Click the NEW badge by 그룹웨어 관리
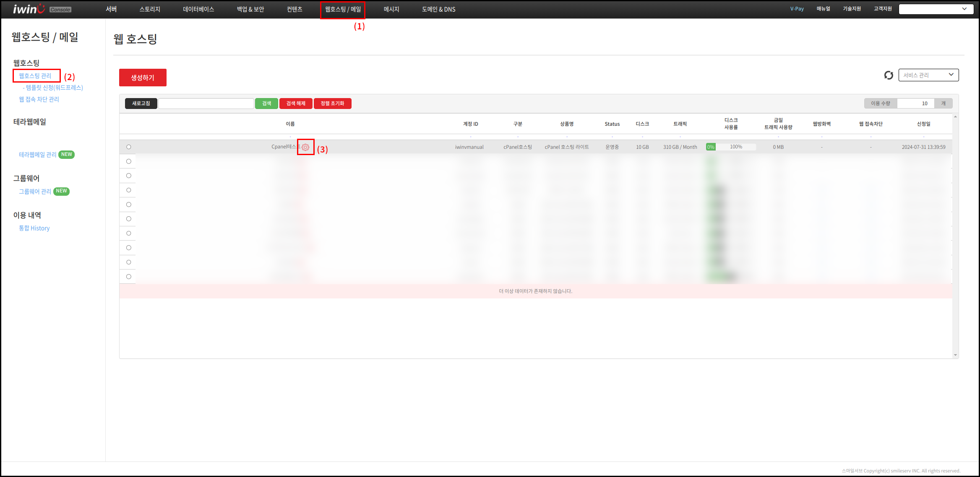This screenshot has height=477, width=980. tap(61, 191)
